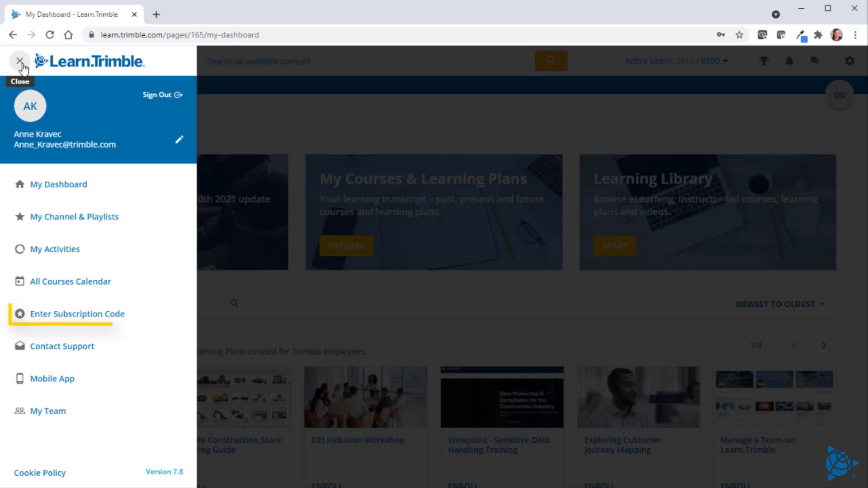Enroll in the DEI Inclusion Workshop thumbnail

pyautogui.click(x=366, y=397)
